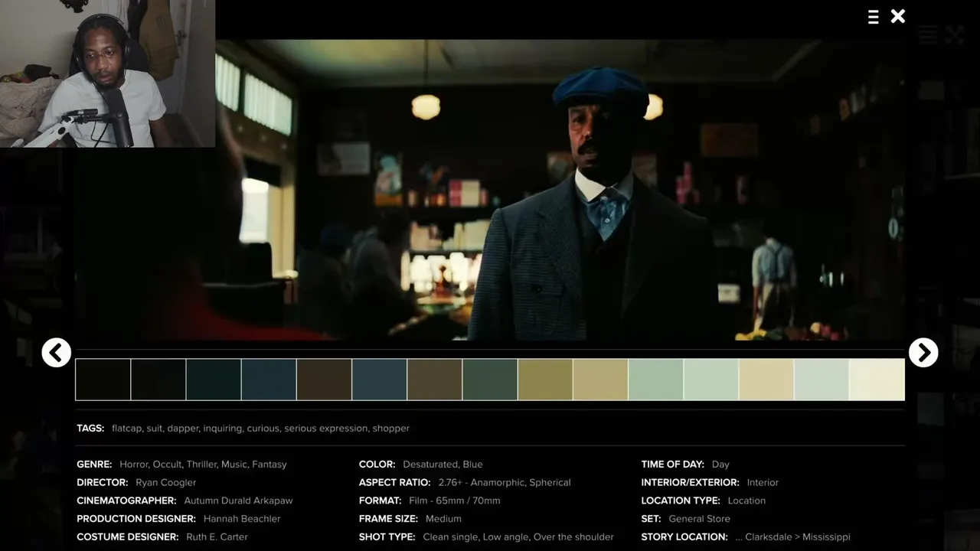Viewport: 980px width, 551px height.
Task: Pick the second black palette swatch
Action: point(158,380)
